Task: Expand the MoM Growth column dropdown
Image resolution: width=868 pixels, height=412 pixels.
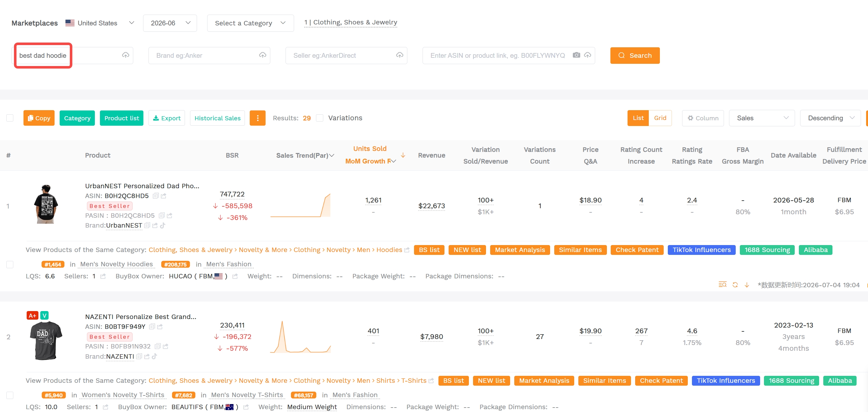Action: tap(393, 161)
